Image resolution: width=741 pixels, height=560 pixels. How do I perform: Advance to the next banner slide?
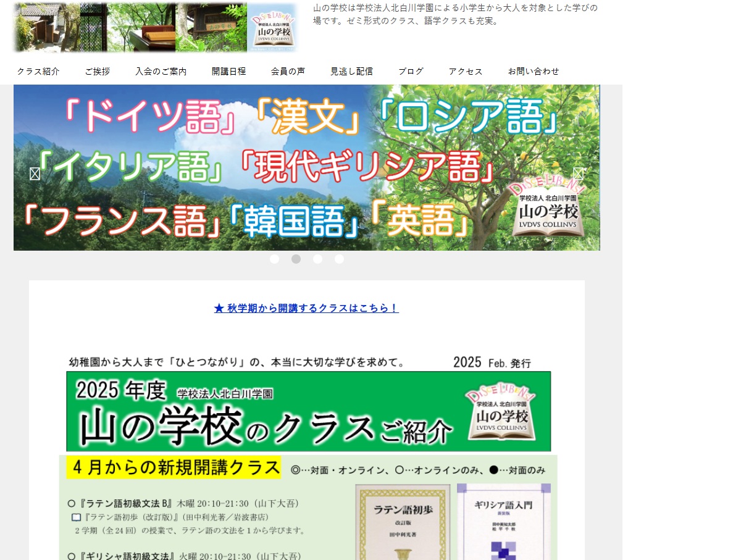tap(578, 173)
